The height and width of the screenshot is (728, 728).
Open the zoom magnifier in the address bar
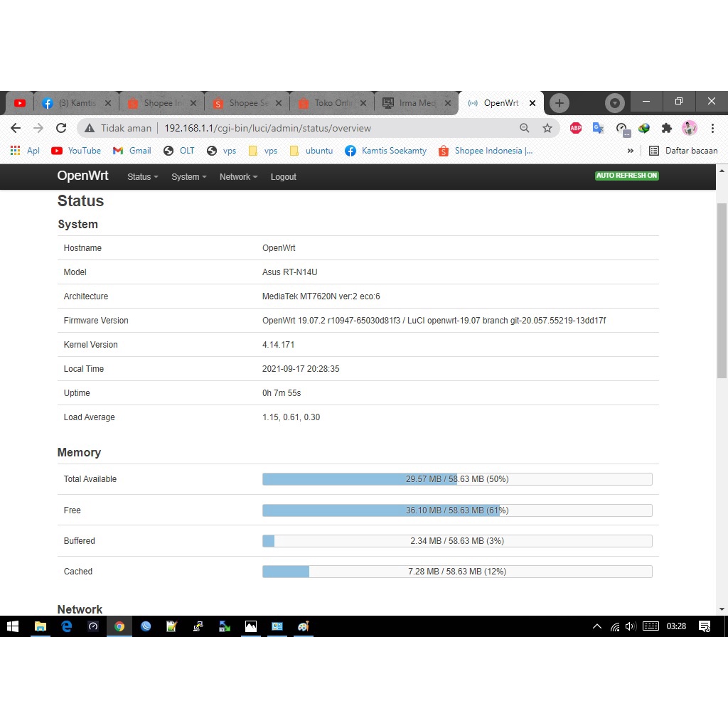524,128
